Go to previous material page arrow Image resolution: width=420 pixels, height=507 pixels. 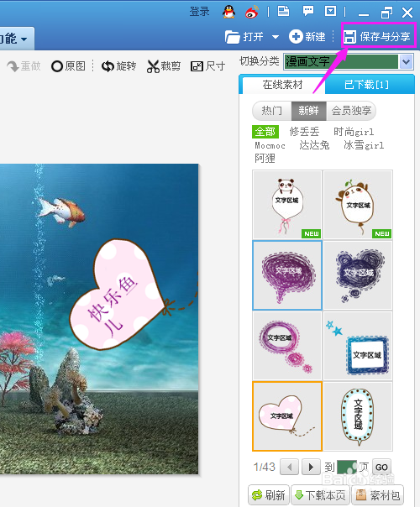tap(289, 467)
